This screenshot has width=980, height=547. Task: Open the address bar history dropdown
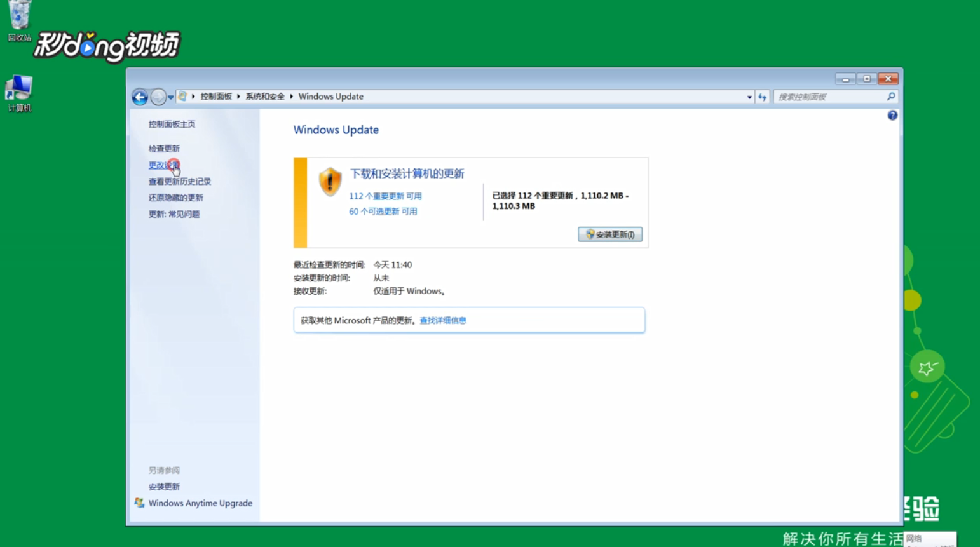coord(749,97)
